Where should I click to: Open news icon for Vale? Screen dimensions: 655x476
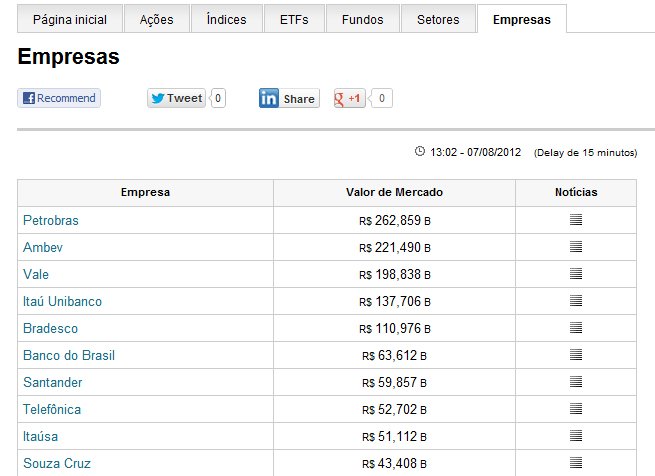pyautogui.click(x=576, y=273)
